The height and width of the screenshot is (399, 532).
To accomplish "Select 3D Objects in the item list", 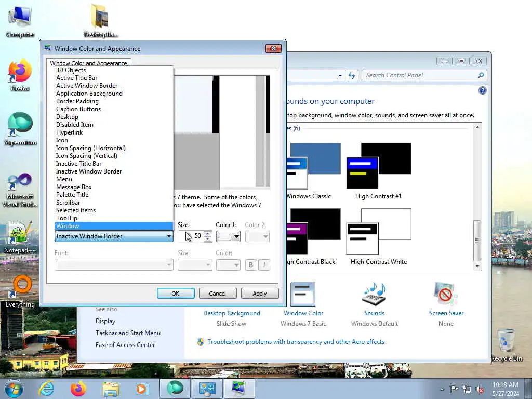I will [114, 70].
